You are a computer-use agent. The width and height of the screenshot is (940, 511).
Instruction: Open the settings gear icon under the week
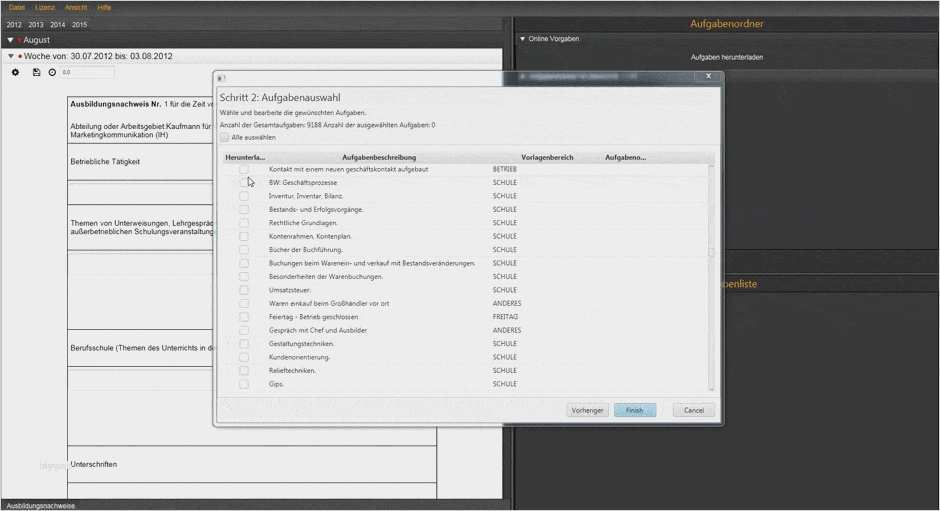pos(16,72)
